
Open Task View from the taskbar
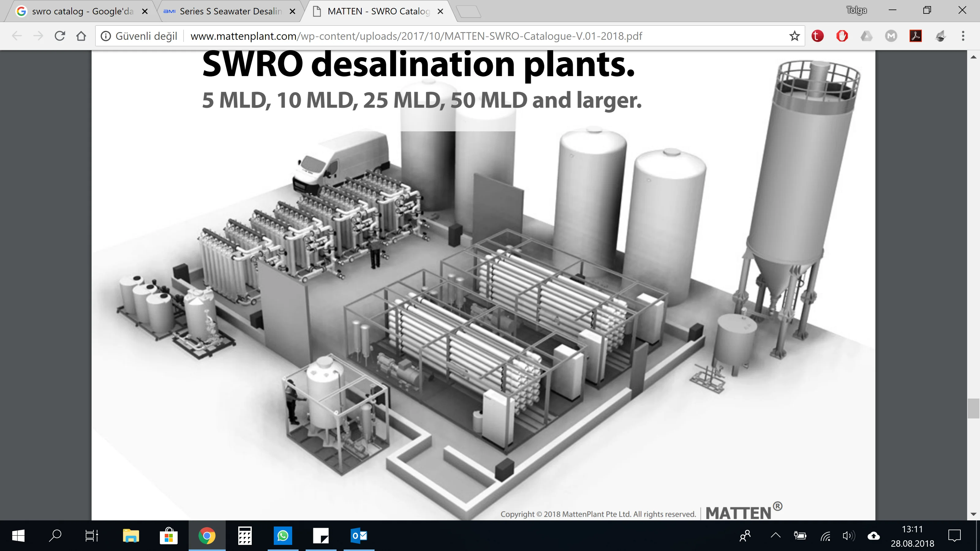click(x=91, y=536)
